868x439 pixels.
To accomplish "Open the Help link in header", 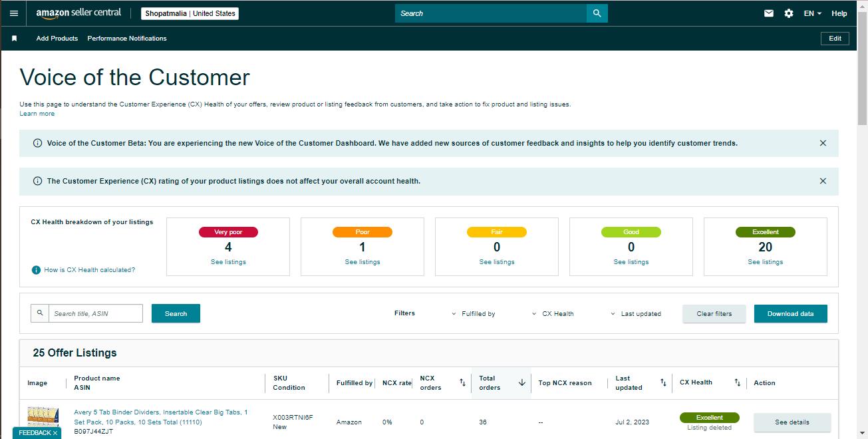I will [x=839, y=13].
